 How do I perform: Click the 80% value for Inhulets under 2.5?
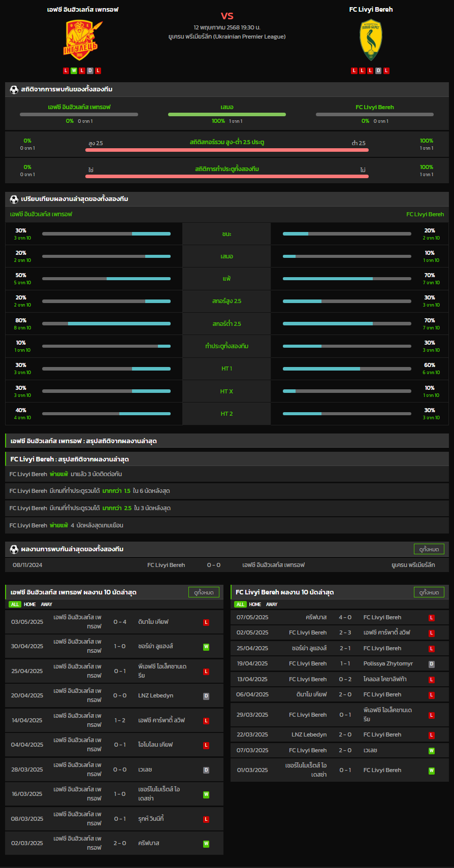tap(21, 320)
